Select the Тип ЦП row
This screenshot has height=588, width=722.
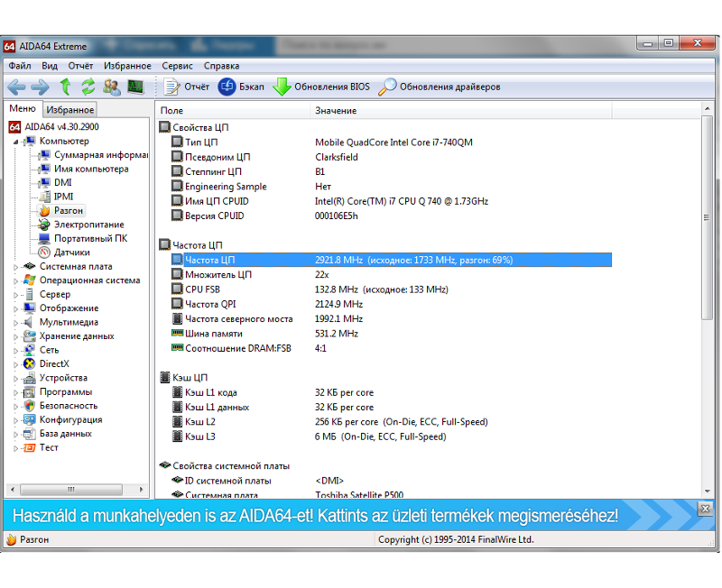[391, 142]
